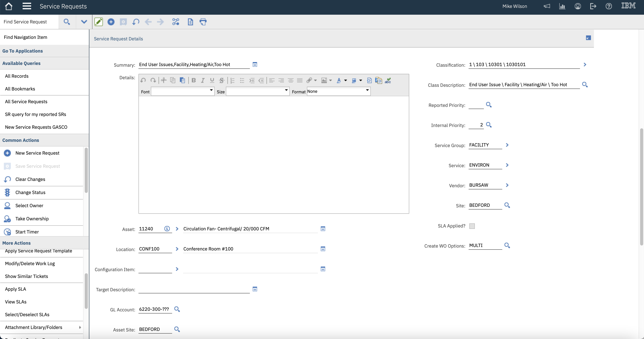The width and height of the screenshot is (644, 339).
Task: Click the Bold button in Details editor
Action: [194, 80]
